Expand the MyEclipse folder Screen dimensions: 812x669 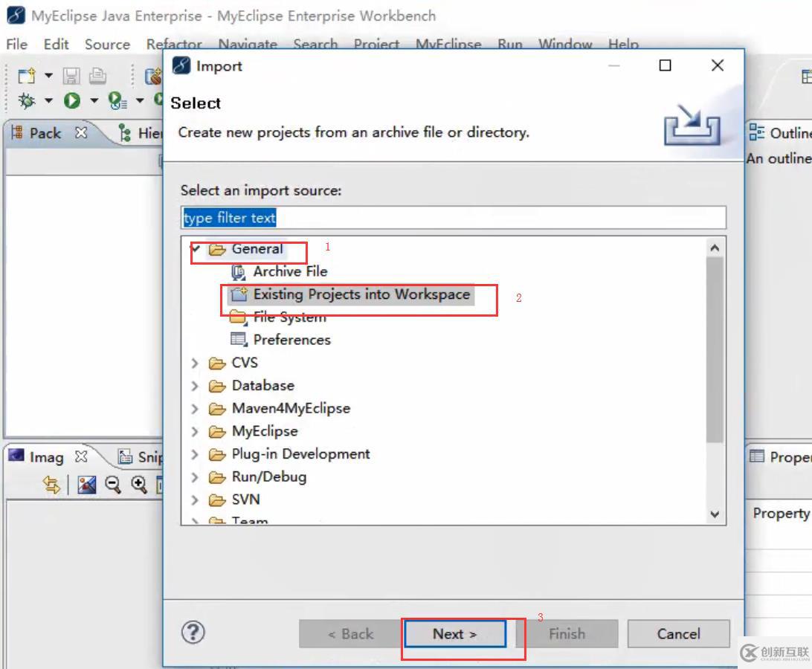195,431
